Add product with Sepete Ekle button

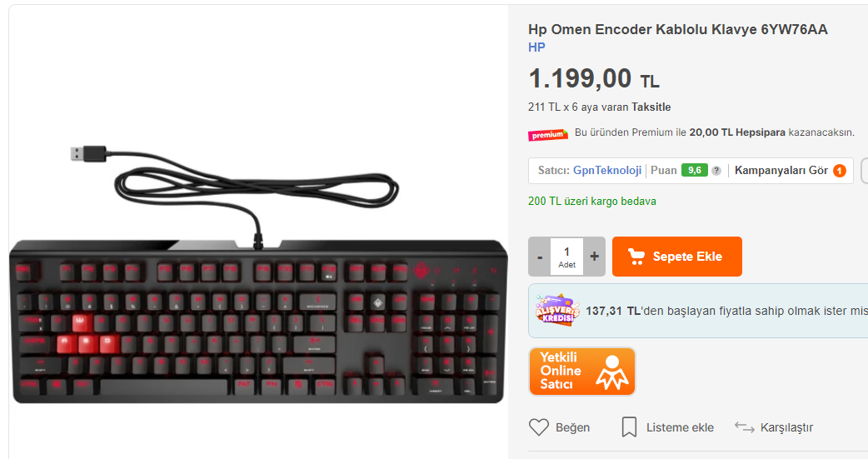click(x=677, y=257)
